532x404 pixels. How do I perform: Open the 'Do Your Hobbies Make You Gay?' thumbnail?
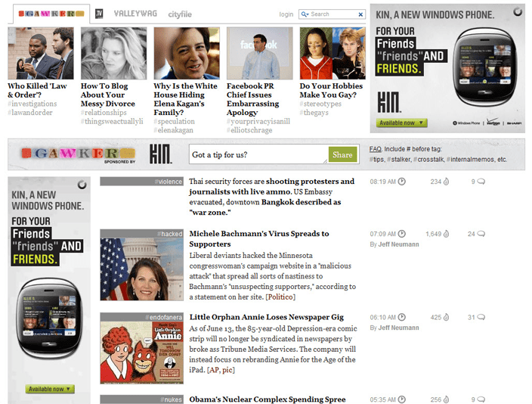[332, 54]
